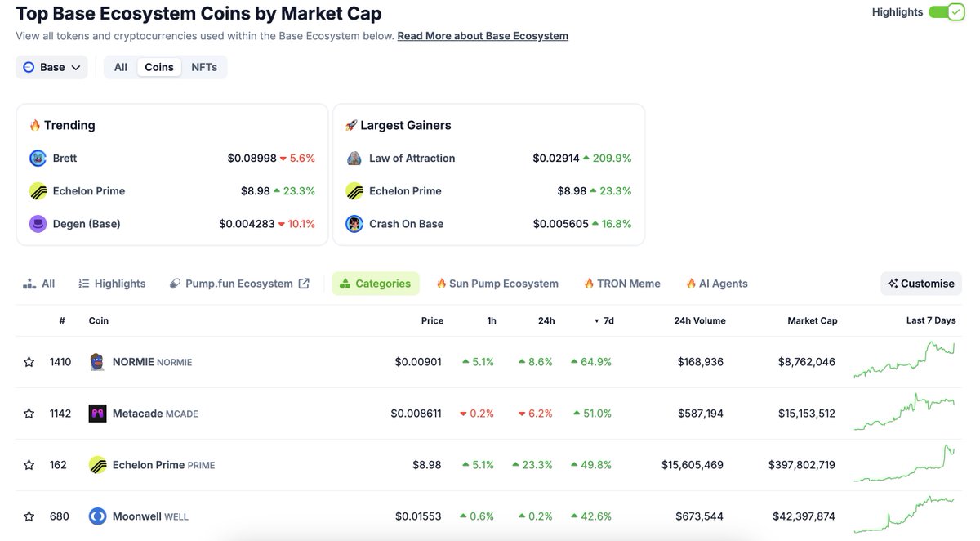The height and width of the screenshot is (541, 980).
Task: Open Pump.fun Ecosystem external link
Action: [238, 284]
